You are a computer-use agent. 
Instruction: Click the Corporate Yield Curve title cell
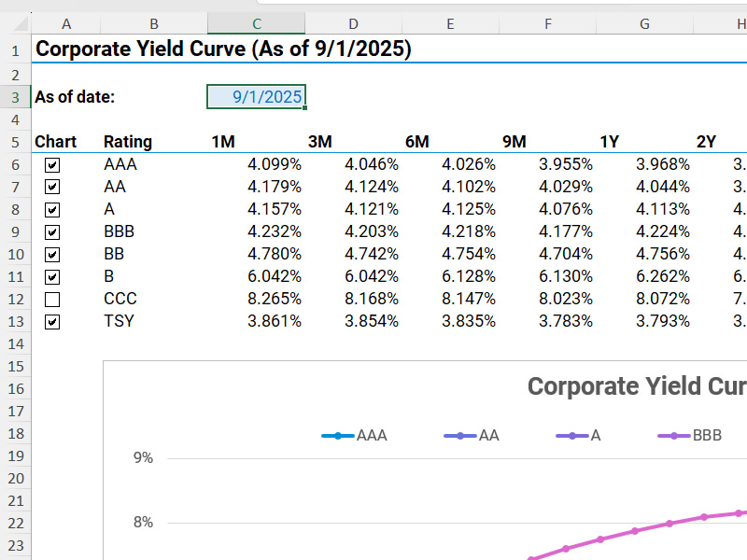click(x=222, y=49)
